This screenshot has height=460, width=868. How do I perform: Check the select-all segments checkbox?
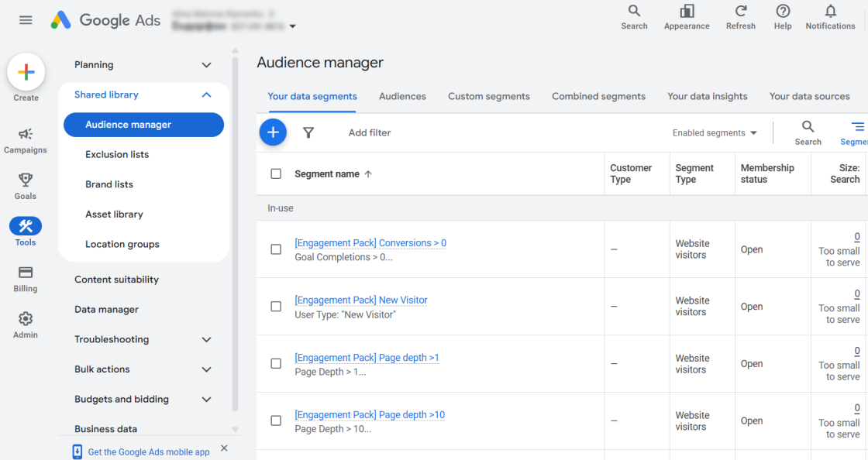(x=276, y=174)
